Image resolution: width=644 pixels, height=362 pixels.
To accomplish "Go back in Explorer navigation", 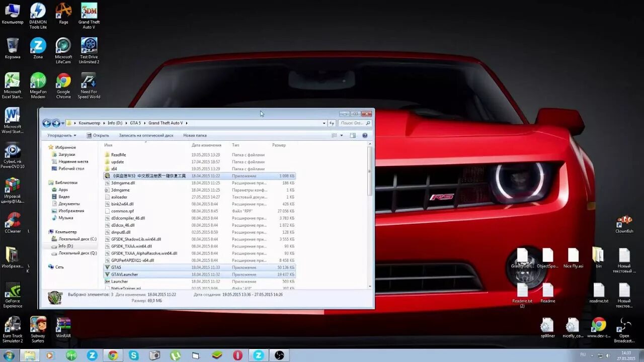I will pos(47,123).
